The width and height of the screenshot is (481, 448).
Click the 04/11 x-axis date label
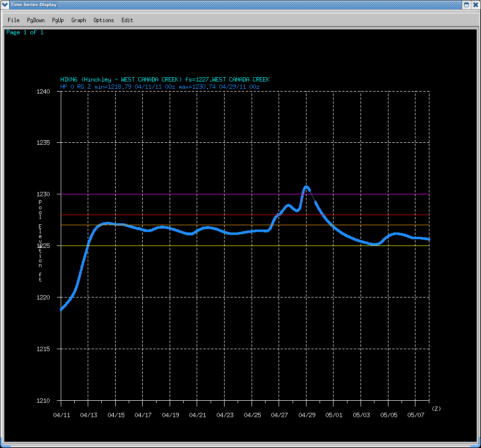(x=62, y=415)
